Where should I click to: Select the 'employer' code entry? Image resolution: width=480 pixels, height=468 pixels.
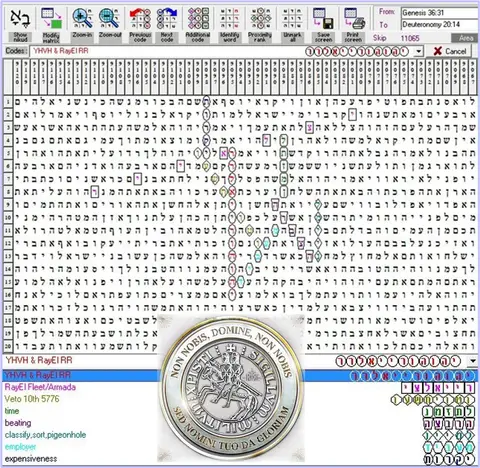[21, 447]
